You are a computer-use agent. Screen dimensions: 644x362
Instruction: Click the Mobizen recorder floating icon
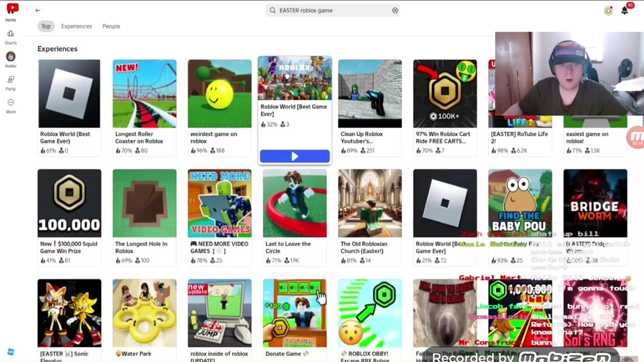click(635, 138)
